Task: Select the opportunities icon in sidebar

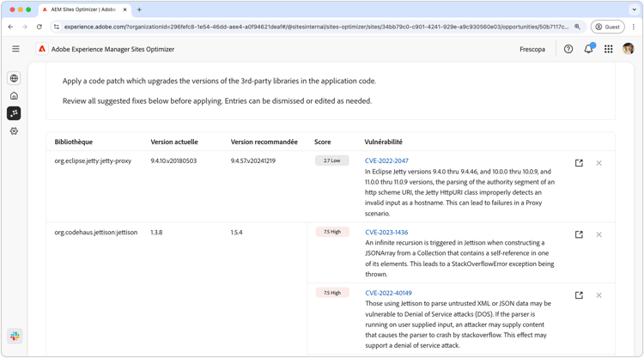Action: click(x=14, y=113)
